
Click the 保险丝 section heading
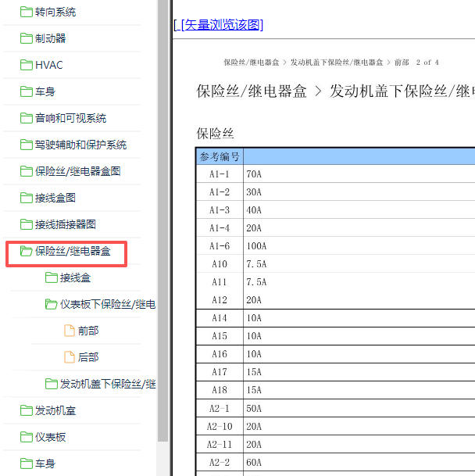pyautogui.click(x=215, y=134)
